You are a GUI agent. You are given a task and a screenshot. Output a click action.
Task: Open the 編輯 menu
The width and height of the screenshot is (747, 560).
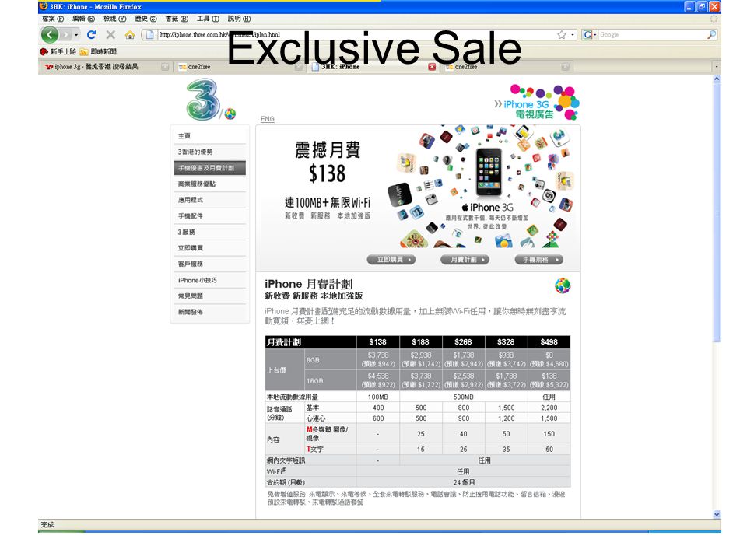(x=83, y=19)
